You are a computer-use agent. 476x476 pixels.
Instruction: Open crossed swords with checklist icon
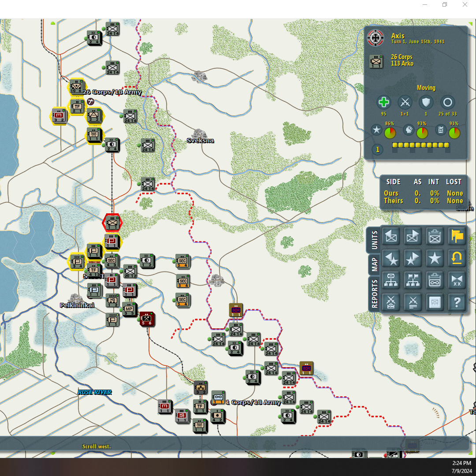pyautogui.click(x=390, y=302)
